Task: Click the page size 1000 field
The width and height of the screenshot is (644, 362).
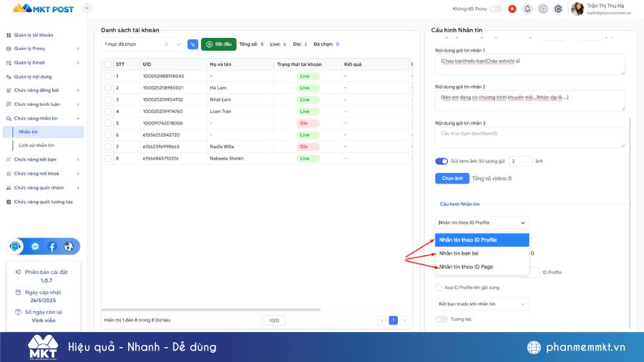Action: click(274, 321)
